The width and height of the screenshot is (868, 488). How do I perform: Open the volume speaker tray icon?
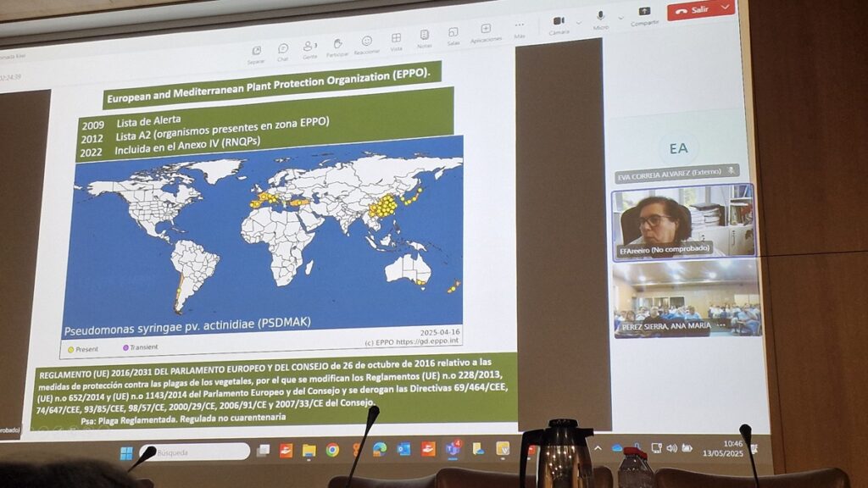tap(671, 447)
